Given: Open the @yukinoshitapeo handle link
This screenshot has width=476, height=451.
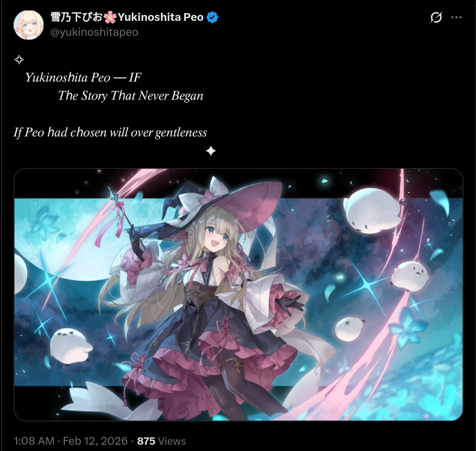Looking at the screenshot, I should (94, 32).
